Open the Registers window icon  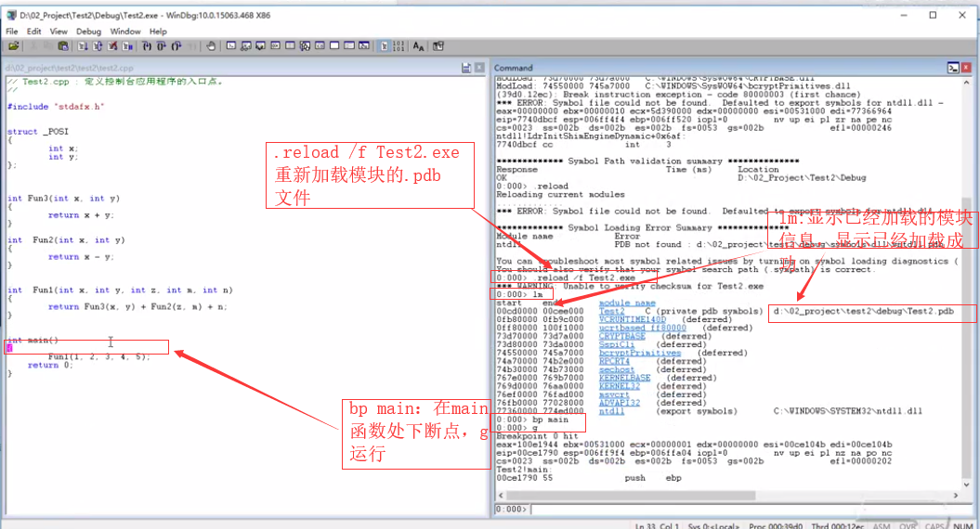tap(275, 46)
